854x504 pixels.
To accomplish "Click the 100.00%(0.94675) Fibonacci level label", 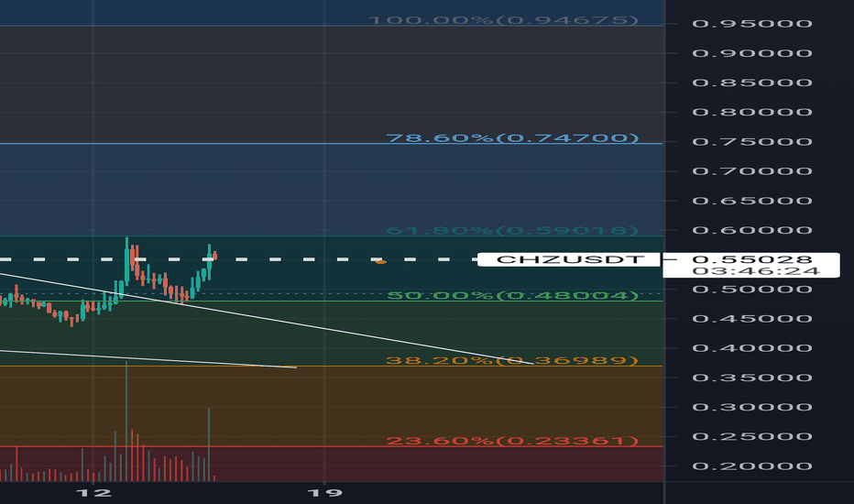I will pos(503,20).
